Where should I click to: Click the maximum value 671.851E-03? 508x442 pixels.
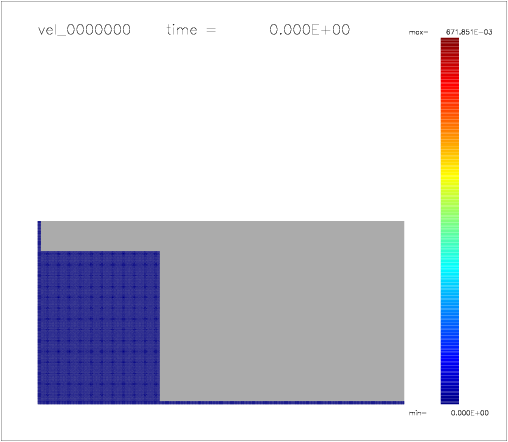469,32
